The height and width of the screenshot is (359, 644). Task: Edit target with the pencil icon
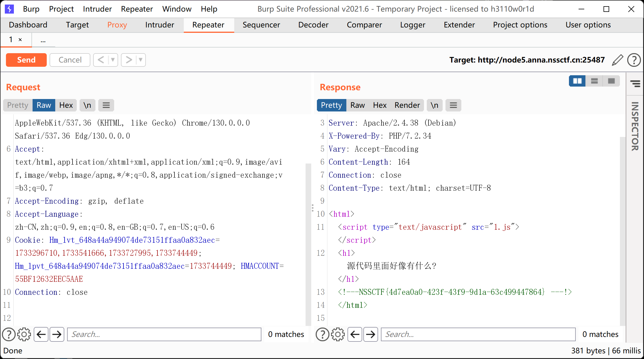click(x=617, y=60)
